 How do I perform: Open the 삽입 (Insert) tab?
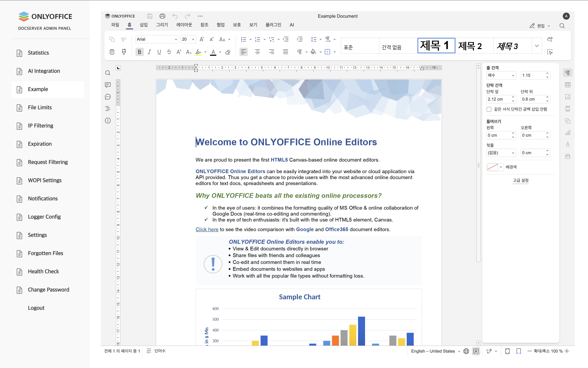pyautogui.click(x=144, y=25)
